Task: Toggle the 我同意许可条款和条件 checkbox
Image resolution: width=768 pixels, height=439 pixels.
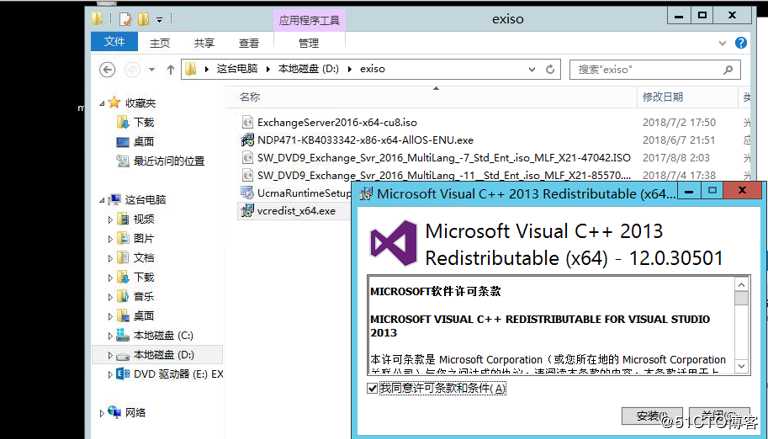Action: [x=372, y=389]
